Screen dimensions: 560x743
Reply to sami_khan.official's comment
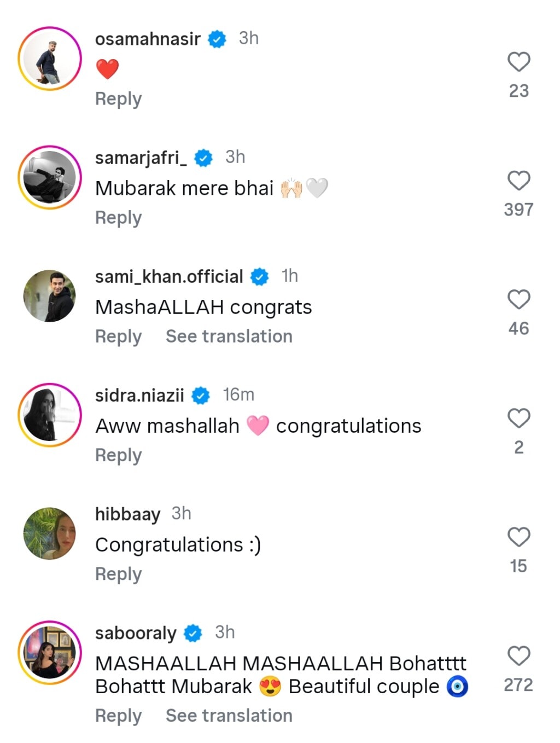coord(118,336)
